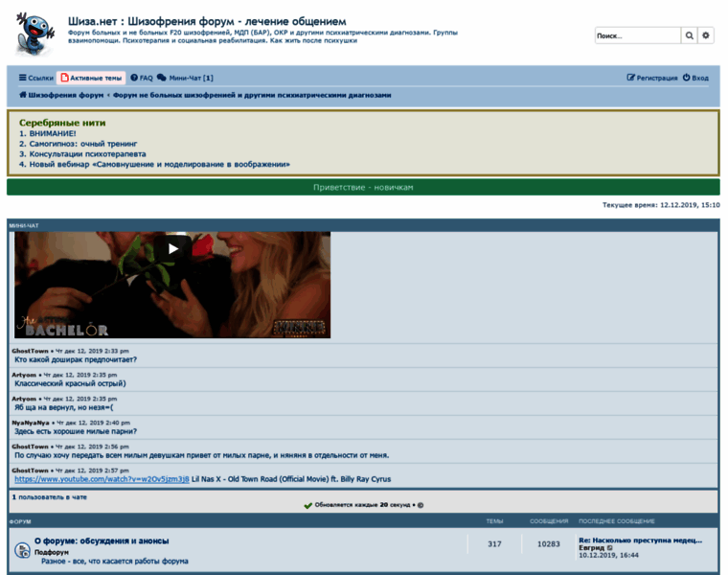Viewport: 728px width, 575px height.
Task: Open Мини-Чат [1] link
Action: point(185,78)
